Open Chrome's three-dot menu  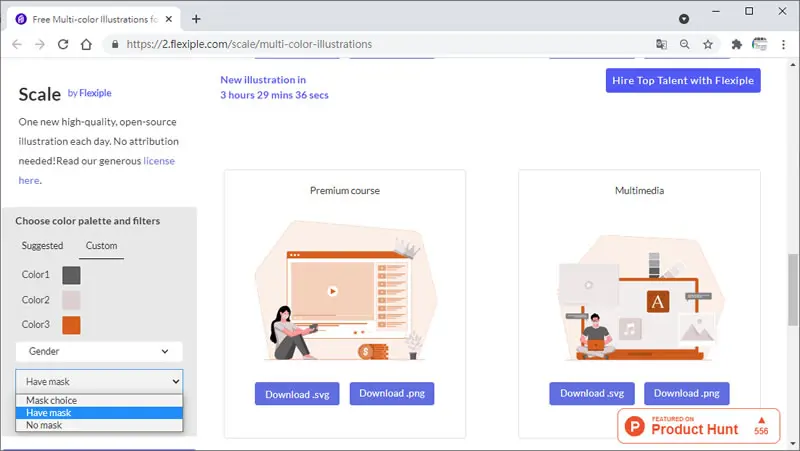point(783,44)
